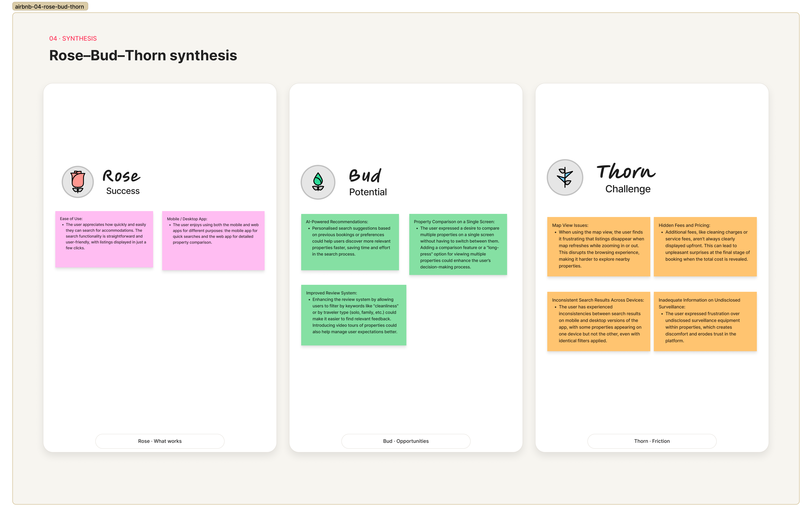Click the Potential subtitle under Bud
812x517 pixels.
click(x=368, y=192)
